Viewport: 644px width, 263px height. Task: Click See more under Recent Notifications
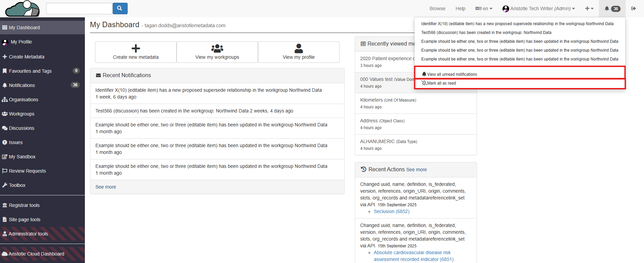pos(106,187)
